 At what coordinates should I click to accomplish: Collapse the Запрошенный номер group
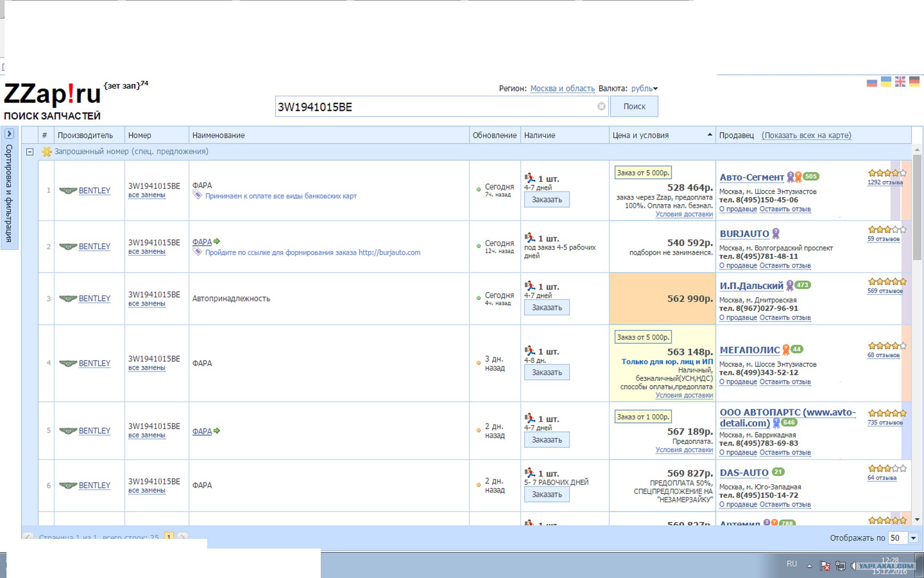30,152
